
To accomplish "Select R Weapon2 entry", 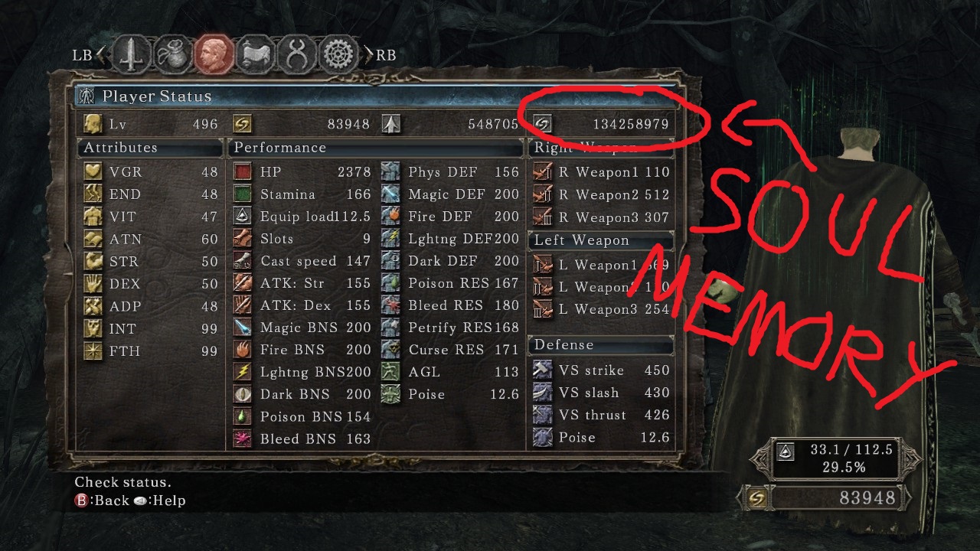I will [x=601, y=194].
